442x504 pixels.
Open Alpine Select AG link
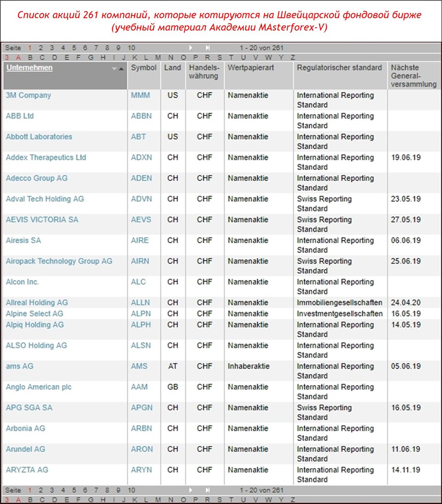coord(34,314)
